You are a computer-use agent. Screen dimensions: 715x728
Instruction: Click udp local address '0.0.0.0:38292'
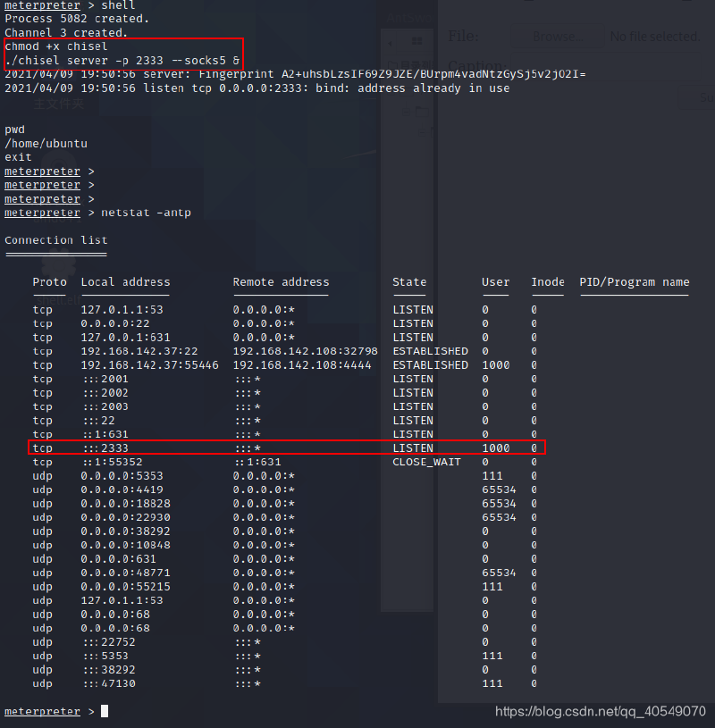[x=125, y=531]
